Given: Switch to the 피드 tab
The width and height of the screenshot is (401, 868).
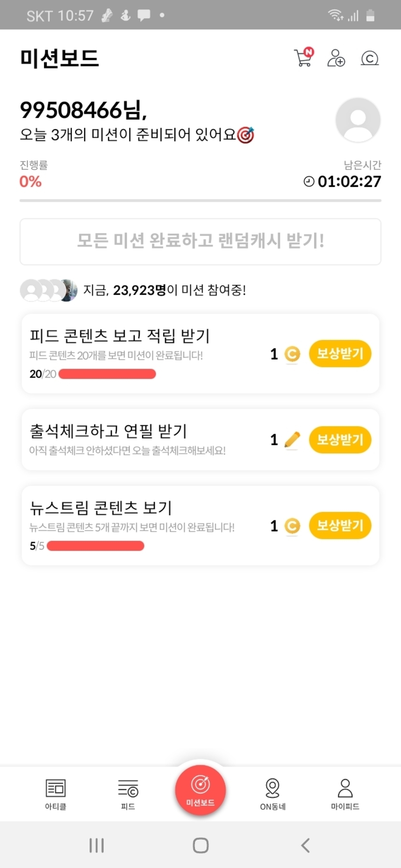Looking at the screenshot, I should pyautogui.click(x=128, y=794).
